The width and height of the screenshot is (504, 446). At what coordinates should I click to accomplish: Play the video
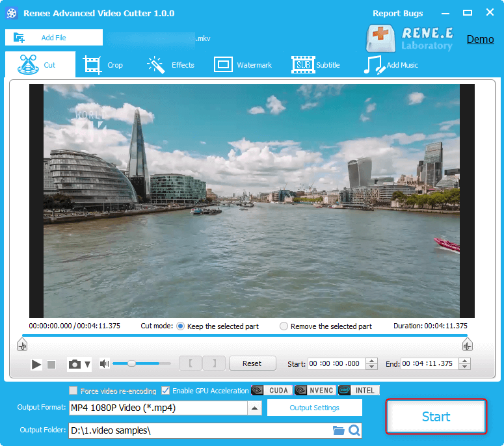coord(36,364)
